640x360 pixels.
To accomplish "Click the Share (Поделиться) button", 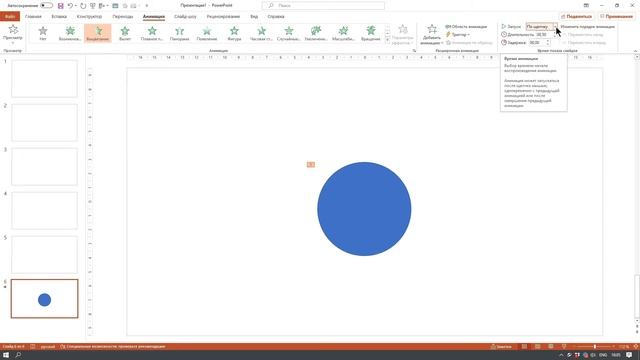I will click(576, 16).
